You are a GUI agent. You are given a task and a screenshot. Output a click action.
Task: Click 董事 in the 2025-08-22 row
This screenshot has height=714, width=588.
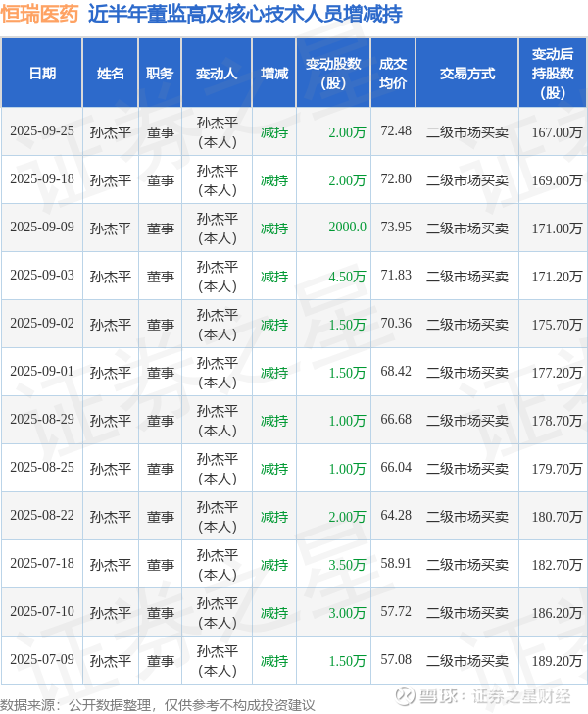point(160,517)
